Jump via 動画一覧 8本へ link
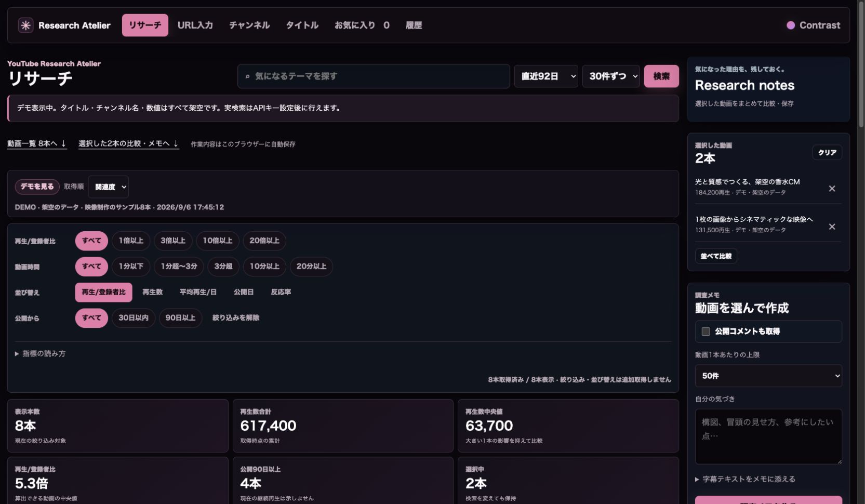Image resolution: width=865 pixels, height=504 pixels. [x=37, y=143]
